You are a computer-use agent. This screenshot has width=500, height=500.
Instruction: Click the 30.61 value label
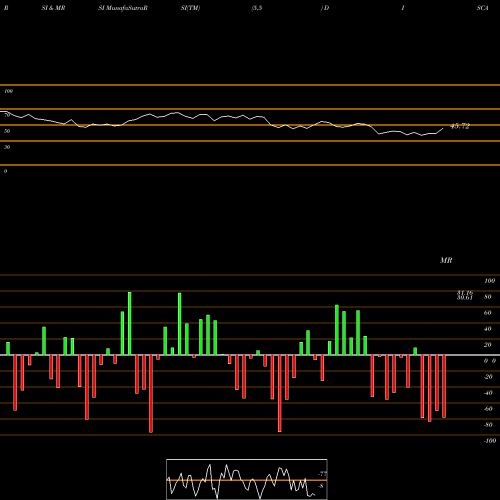point(465,298)
